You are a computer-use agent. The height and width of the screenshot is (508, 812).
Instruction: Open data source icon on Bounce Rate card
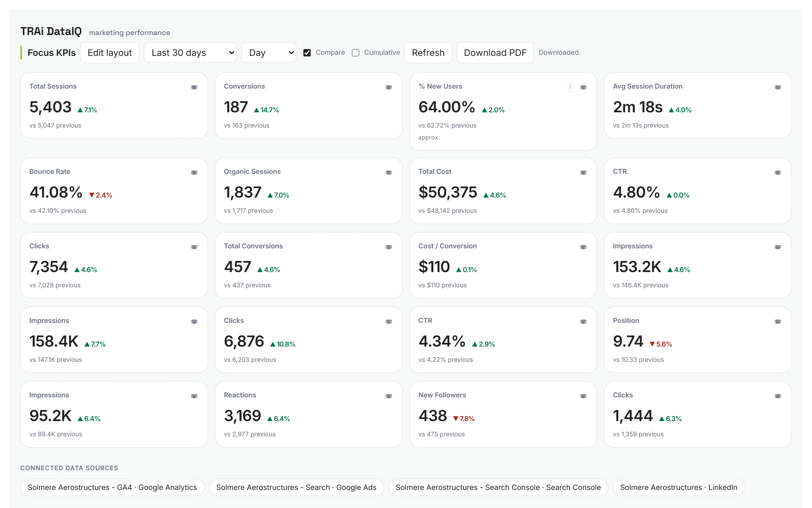click(x=194, y=173)
